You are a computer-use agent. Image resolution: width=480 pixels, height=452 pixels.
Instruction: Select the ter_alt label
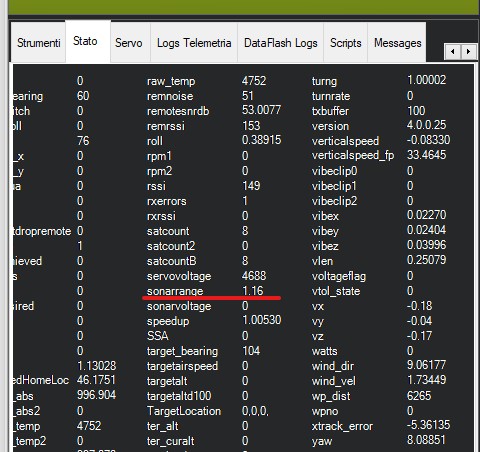point(162,426)
